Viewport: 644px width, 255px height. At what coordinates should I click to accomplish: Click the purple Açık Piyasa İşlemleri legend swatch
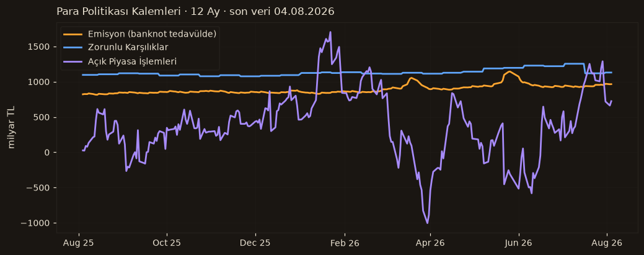[x=74, y=61]
